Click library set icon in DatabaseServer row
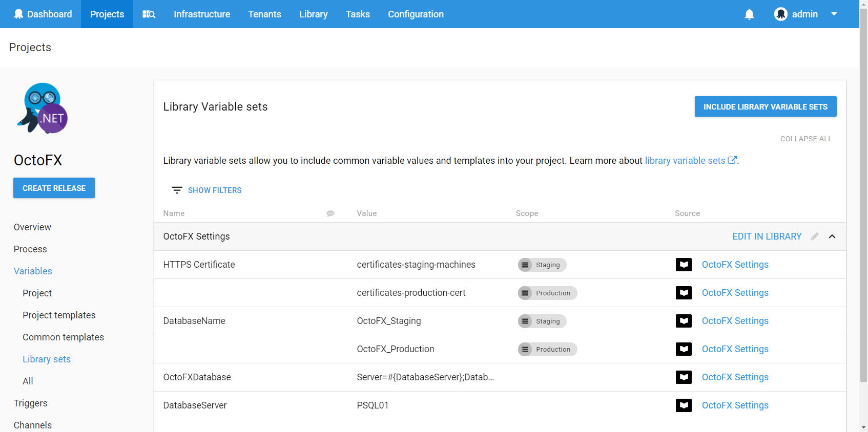Viewport: 868px width, 432px height. coord(684,405)
